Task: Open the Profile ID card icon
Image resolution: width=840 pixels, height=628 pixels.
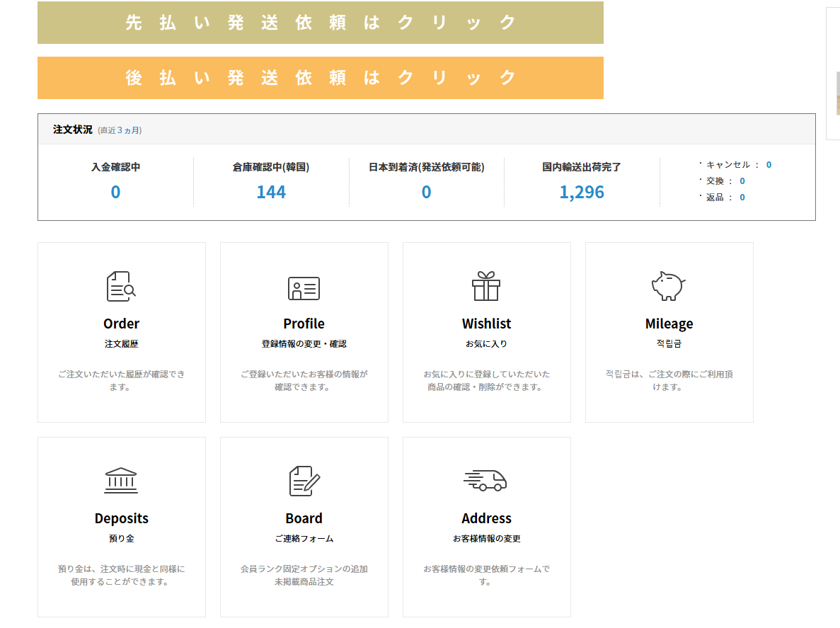Action: [x=304, y=288]
